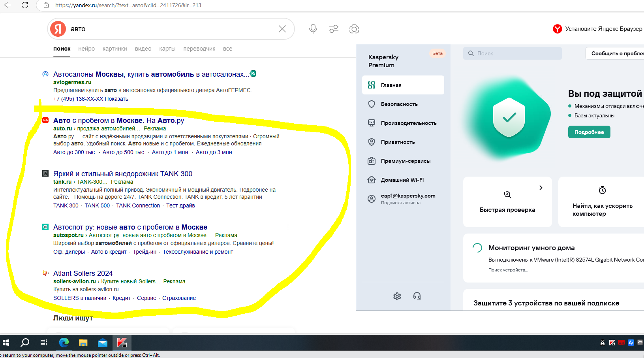Click the Производительность monitor icon
Image resolution: width=644 pixels, height=358 pixels.
coord(372,123)
